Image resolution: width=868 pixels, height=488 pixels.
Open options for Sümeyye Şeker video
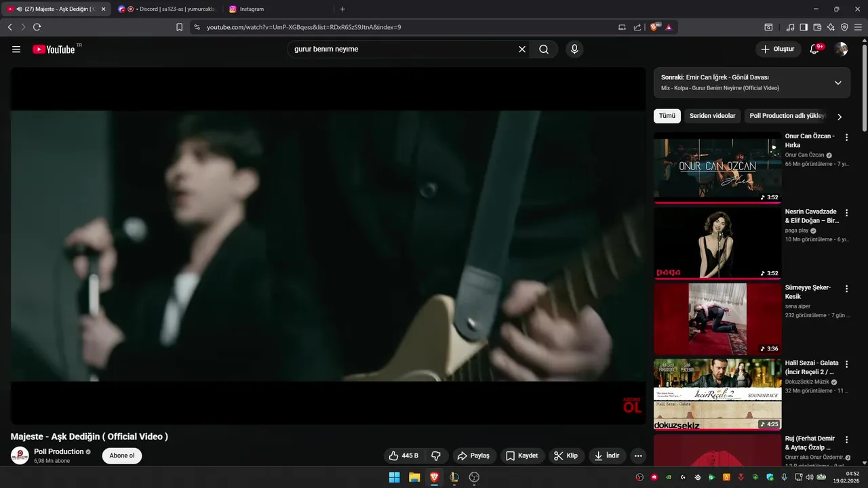click(x=846, y=289)
